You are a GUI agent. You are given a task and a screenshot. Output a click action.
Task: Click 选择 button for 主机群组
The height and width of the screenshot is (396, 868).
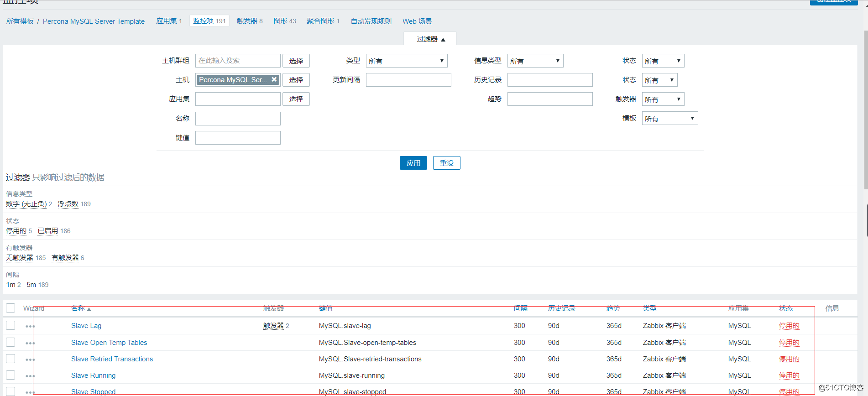click(x=296, y=61)
